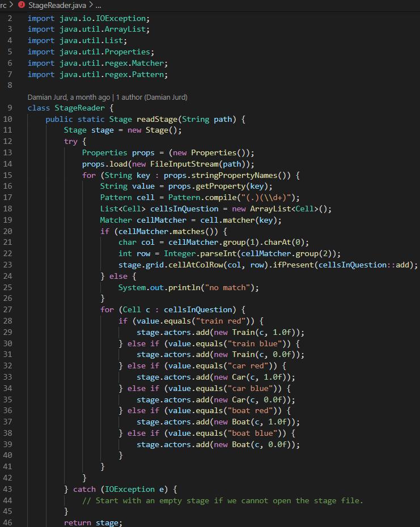Click line number 43 in the gutter
Viewport: 420px width, 527px height.
coord(7,489)
